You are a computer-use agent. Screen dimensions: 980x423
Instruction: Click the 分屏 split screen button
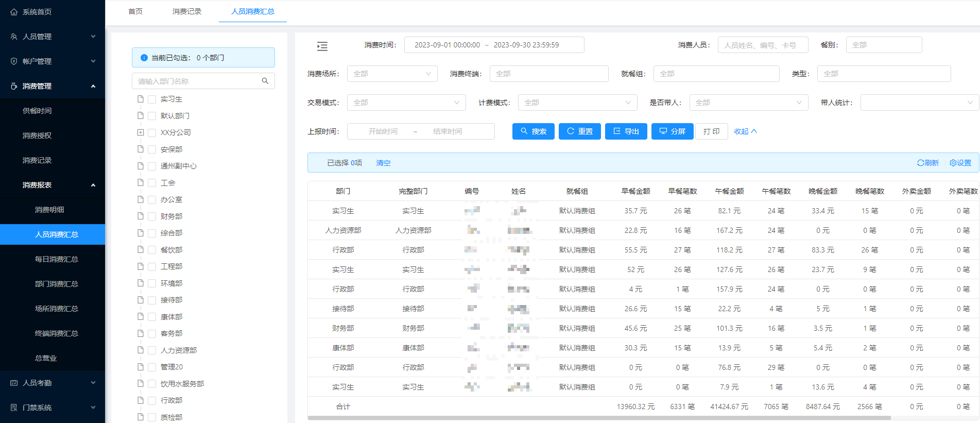tap(673, 131)
